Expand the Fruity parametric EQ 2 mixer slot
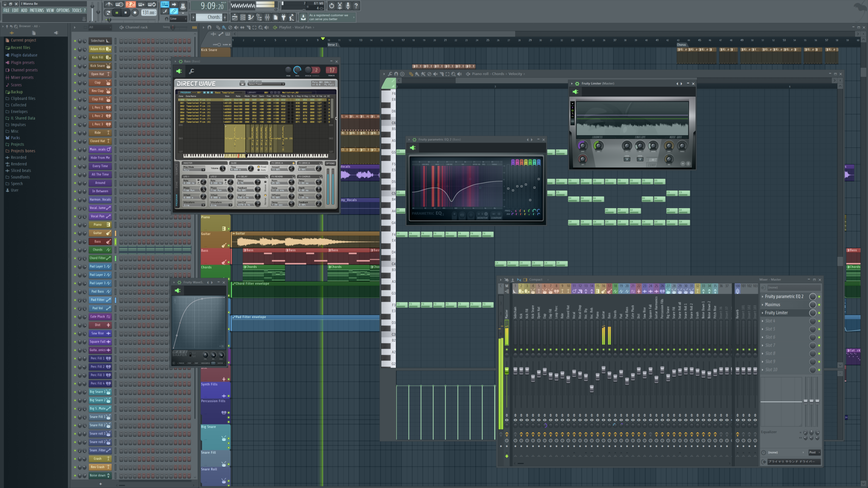This screenshot has width=868, height=488. [x=762, y=297]
